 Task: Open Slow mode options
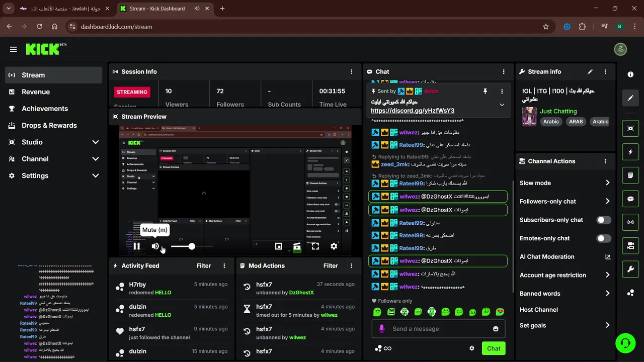tap(565, 183)
